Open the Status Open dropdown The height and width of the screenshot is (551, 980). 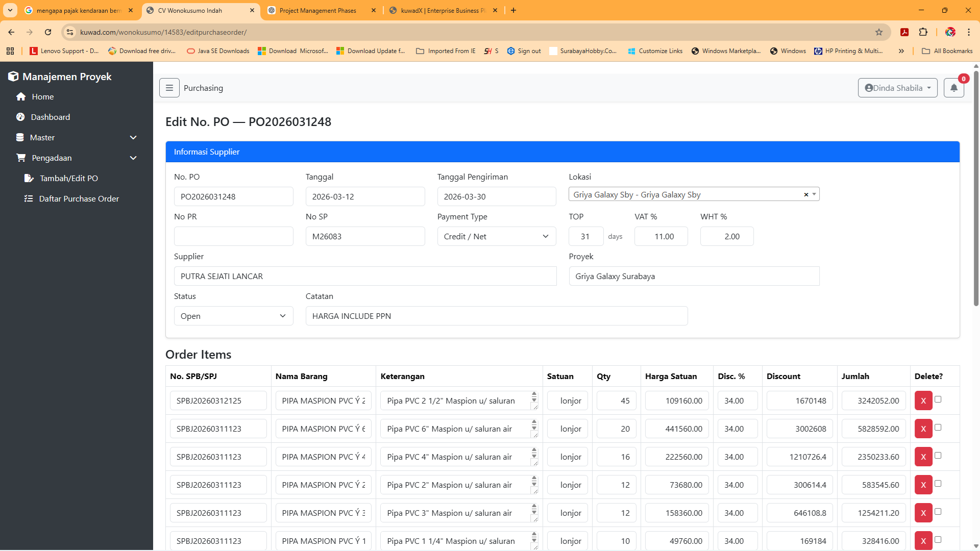(x=233, y=316)
